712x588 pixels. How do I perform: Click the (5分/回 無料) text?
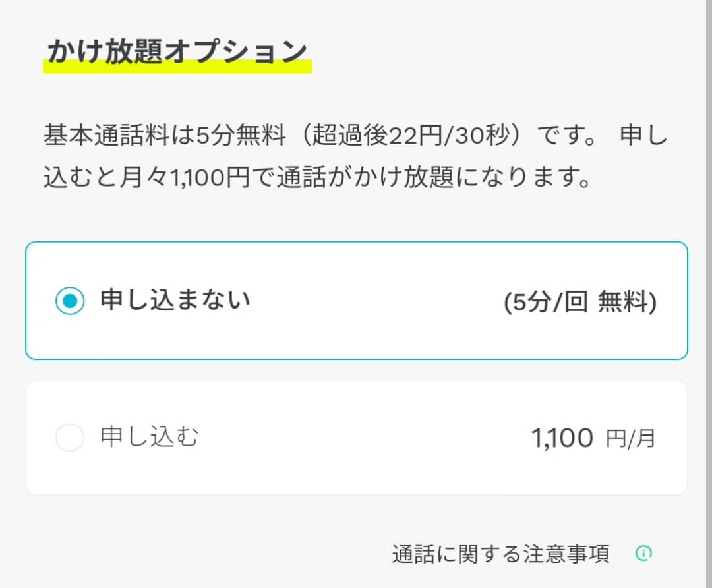580,301
